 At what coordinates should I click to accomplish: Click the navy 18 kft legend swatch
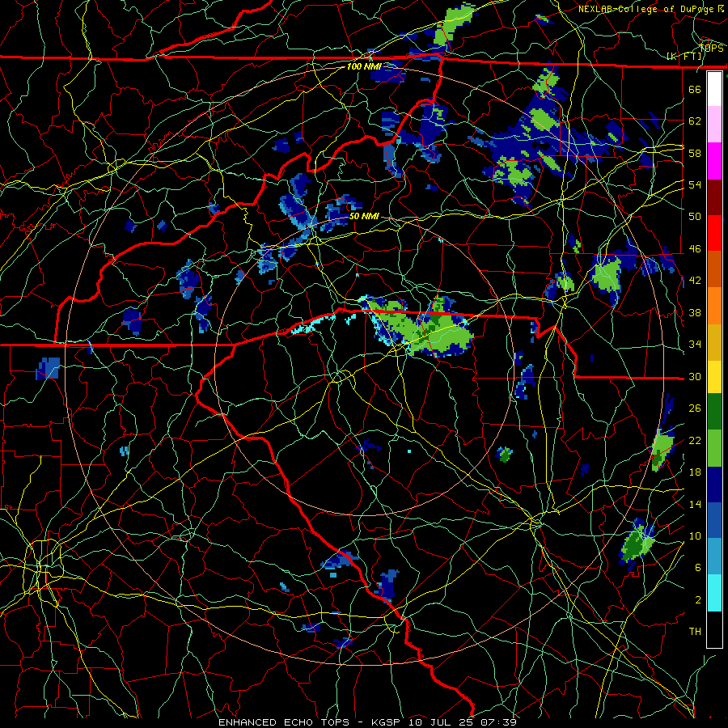point(714,485)
